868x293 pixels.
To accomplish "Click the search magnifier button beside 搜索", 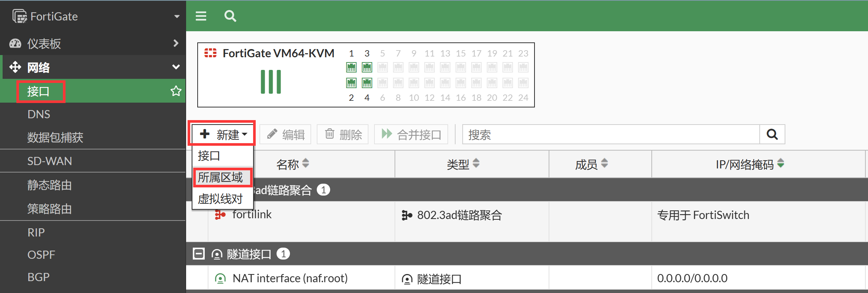I will pos(772,134).
